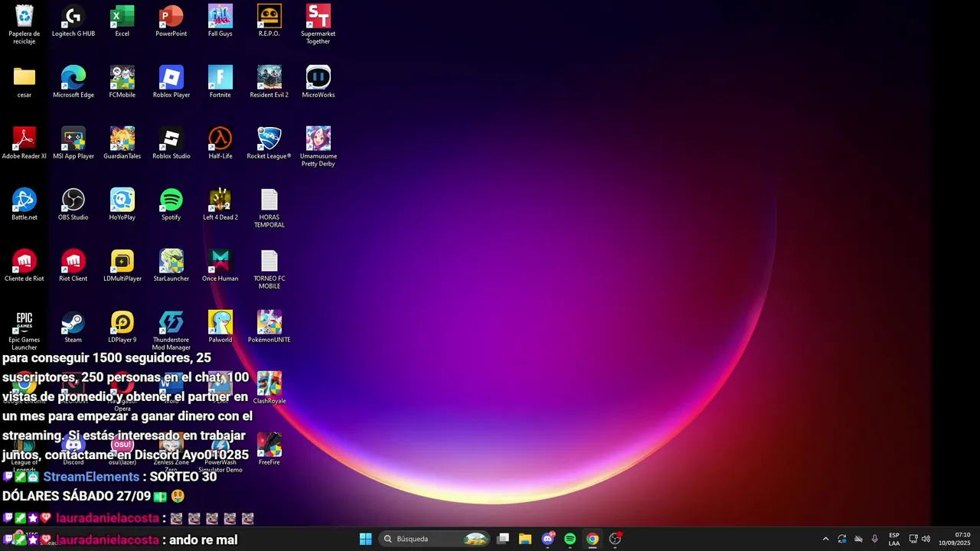Select the Roblox Player icon

click(x=171, y=83)
